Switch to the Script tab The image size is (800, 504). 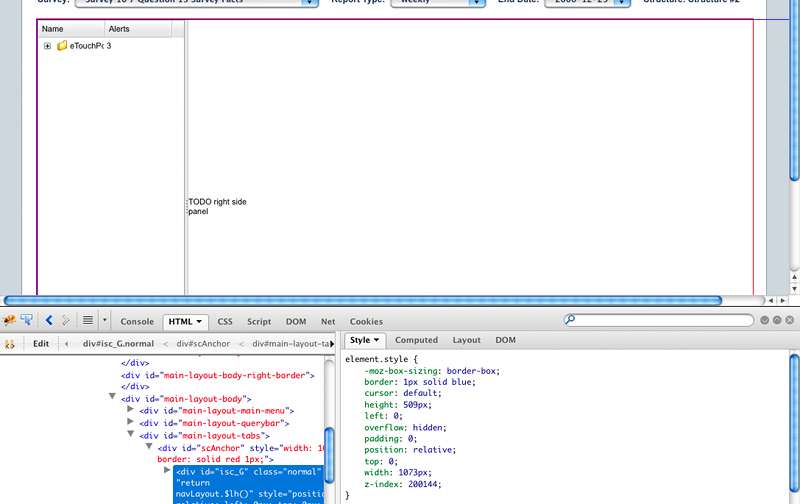(x=259, y=322)
